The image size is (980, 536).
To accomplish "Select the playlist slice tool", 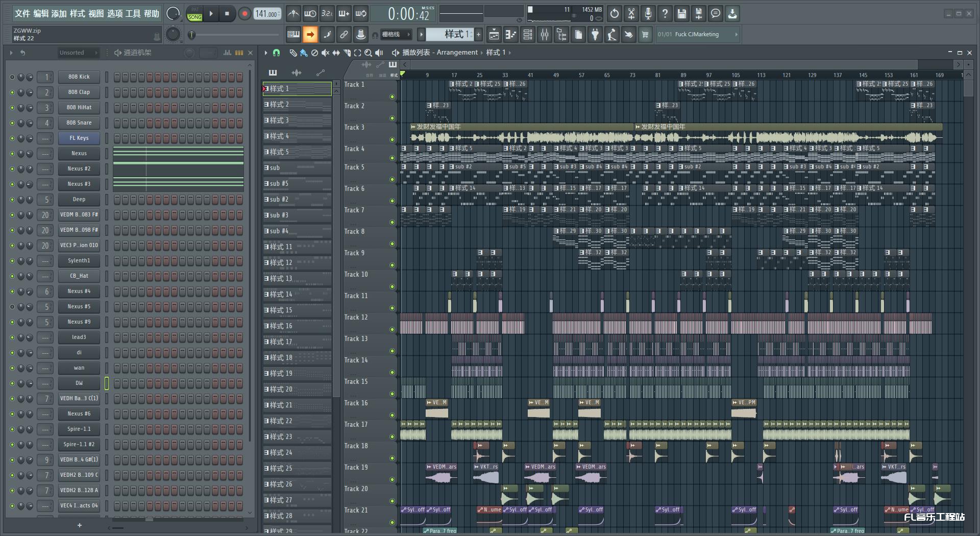I will pos(347,53).
